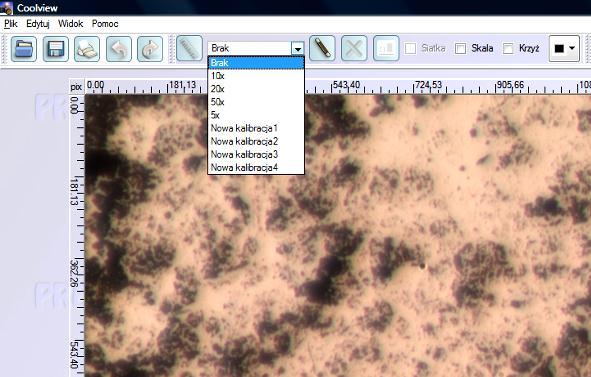Image resolution: width=591 pixels, height=377 pixels.
Task: Select 50x calibration option
Action: coord(256,102)
